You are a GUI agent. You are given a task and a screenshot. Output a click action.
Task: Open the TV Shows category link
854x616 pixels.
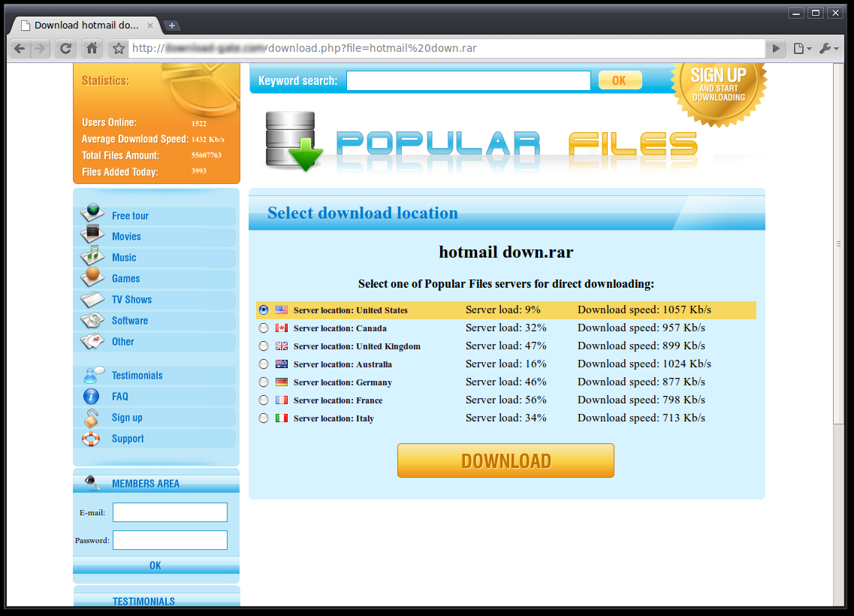(131, 300)
